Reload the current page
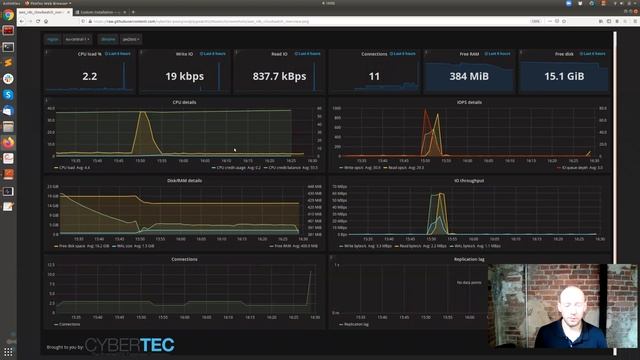 (x=38, y=21)
